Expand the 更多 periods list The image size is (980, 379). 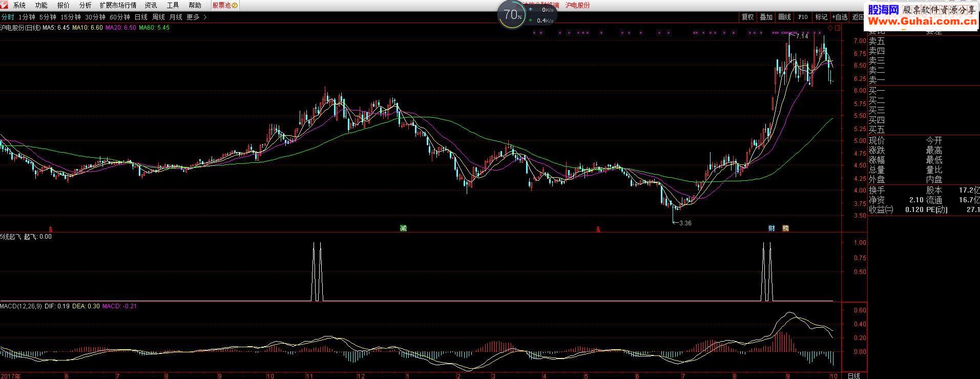coord(193,17)
